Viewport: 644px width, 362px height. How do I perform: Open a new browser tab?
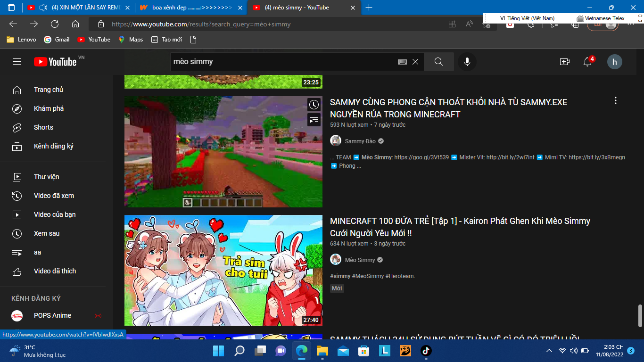point(369,8)
